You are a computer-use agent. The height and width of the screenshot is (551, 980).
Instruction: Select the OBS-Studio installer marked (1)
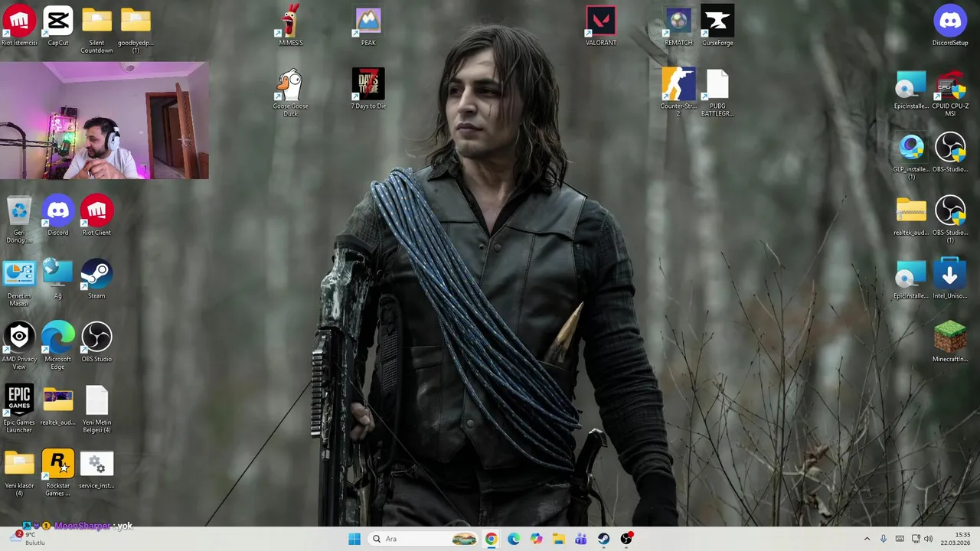pos(950,220)
